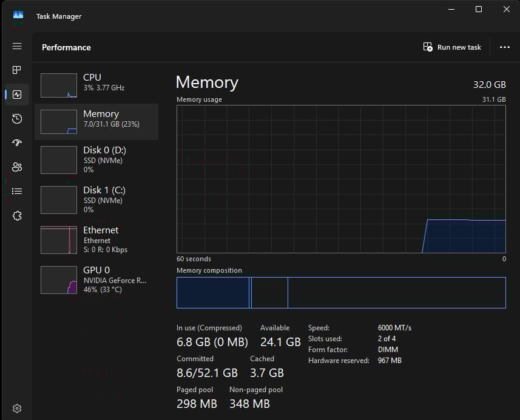The width and height of the screenshot is (520, 420).
Task: Select the Performance panel icon
Action: point(16,94)
